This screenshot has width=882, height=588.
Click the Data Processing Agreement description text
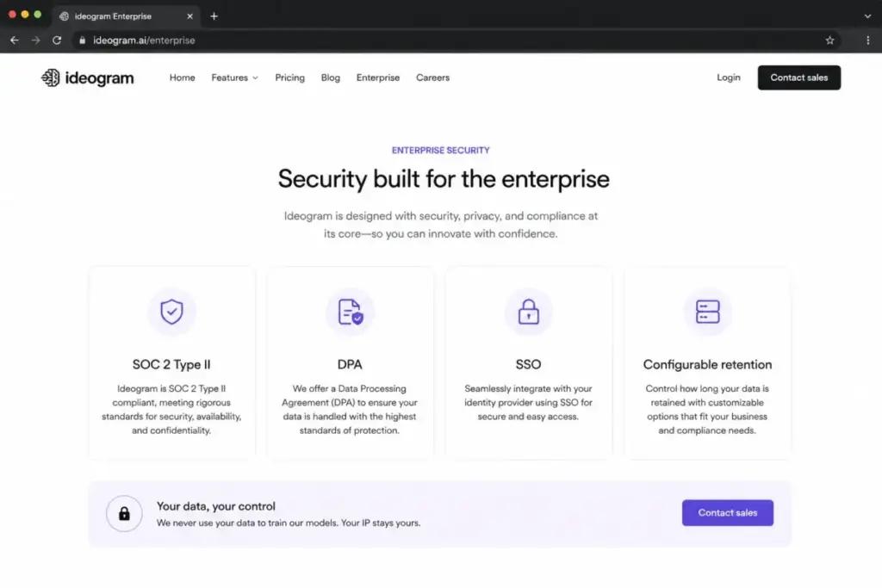click(350, 409)
